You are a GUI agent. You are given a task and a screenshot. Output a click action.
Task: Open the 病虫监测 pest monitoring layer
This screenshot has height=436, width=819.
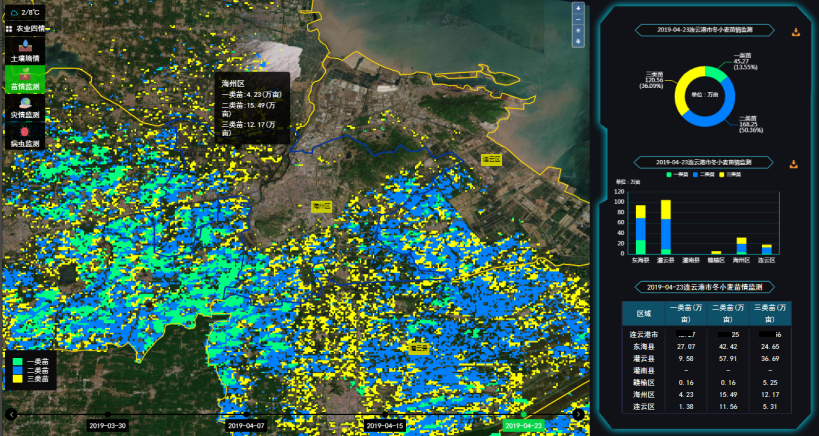pos(25,137)
